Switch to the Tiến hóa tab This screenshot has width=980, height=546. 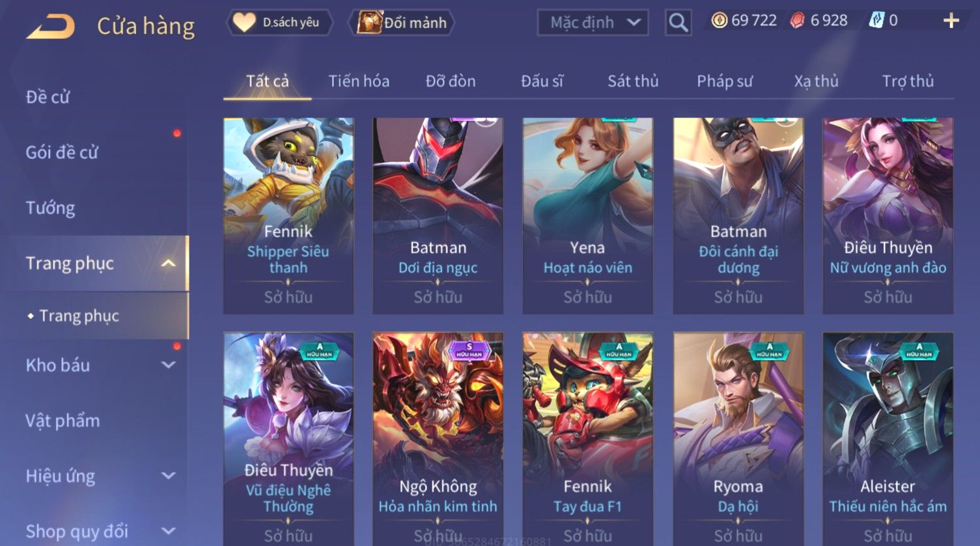359,81
